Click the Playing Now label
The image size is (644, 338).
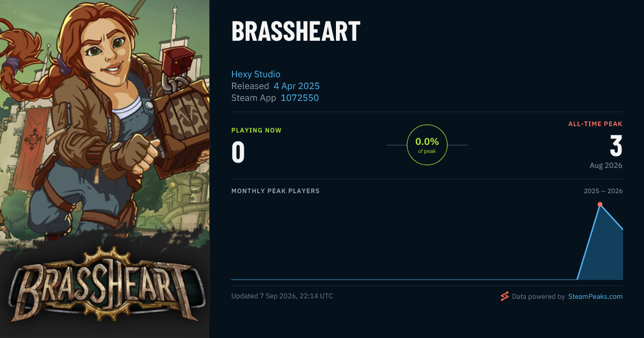(257, 130)
